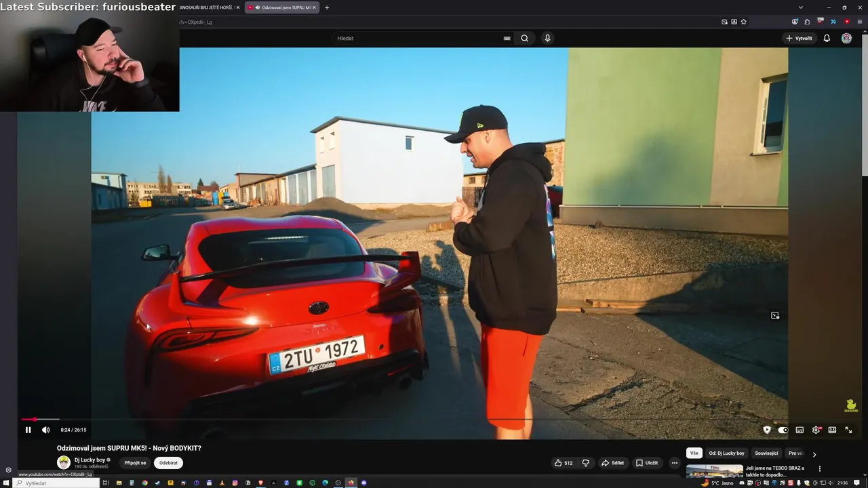Screen dimensions: 868x488
Task: Click the yellow duck subscribe watermark
Action: [x=850, y=405]
